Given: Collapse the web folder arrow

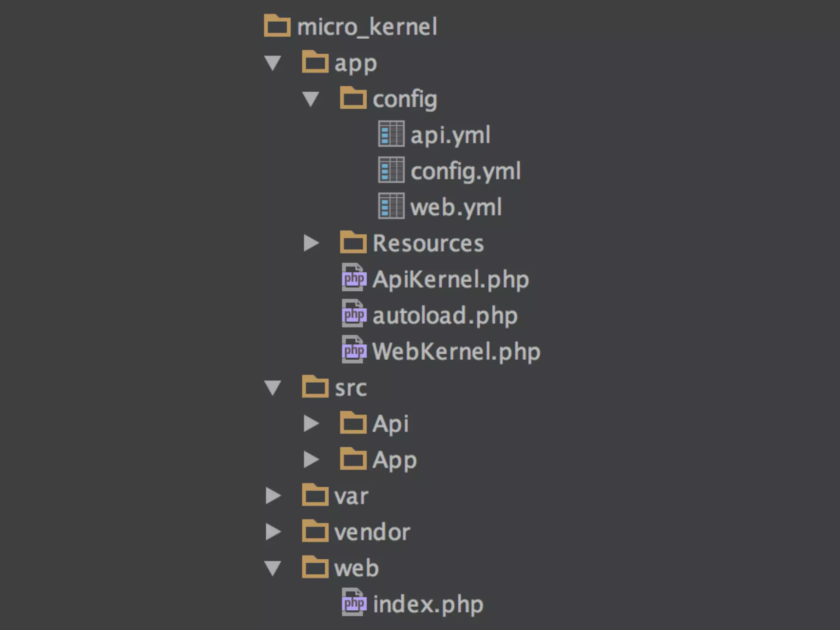Looking at the screenshot, I should [x=273, y=568].
